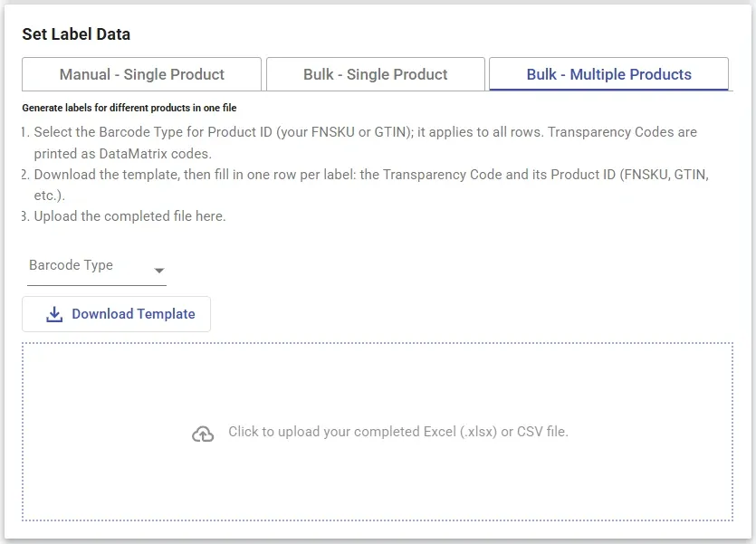The height and width of the screenshot is (544, 756).
Task: Click the download arrow icon
Action: 54,314
